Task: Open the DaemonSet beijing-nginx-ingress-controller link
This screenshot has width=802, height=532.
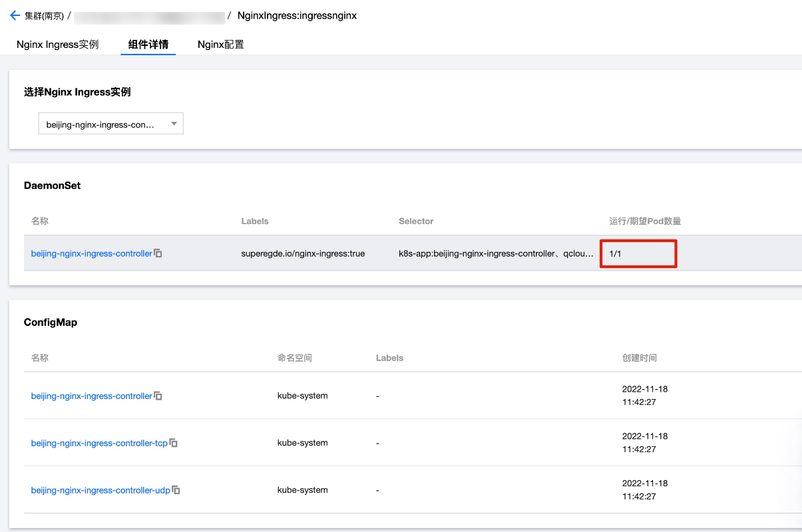Action: coord(91,253)
